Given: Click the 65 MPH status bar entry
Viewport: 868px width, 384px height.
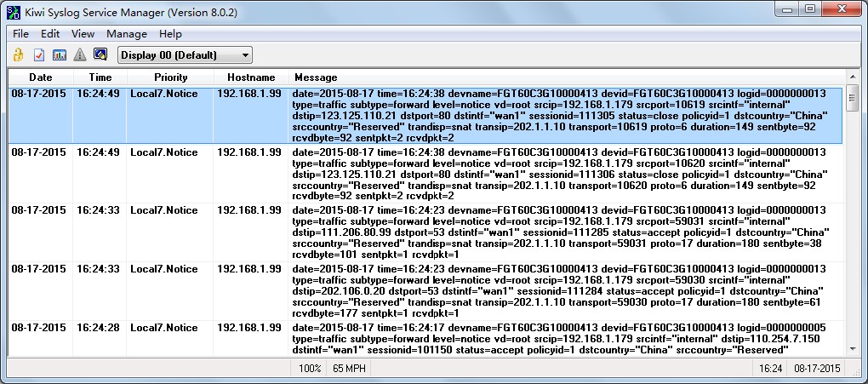Looking at the screenshot, I should tap(348, 369).
